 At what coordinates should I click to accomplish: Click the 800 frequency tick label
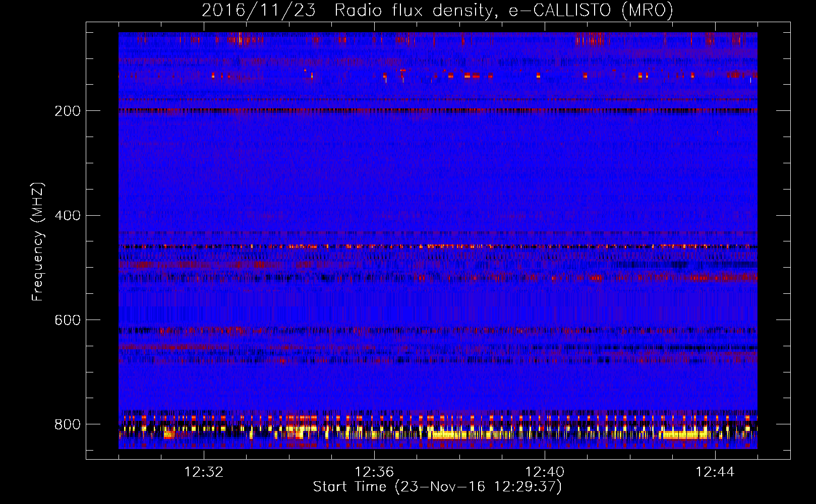click(68, 424)
